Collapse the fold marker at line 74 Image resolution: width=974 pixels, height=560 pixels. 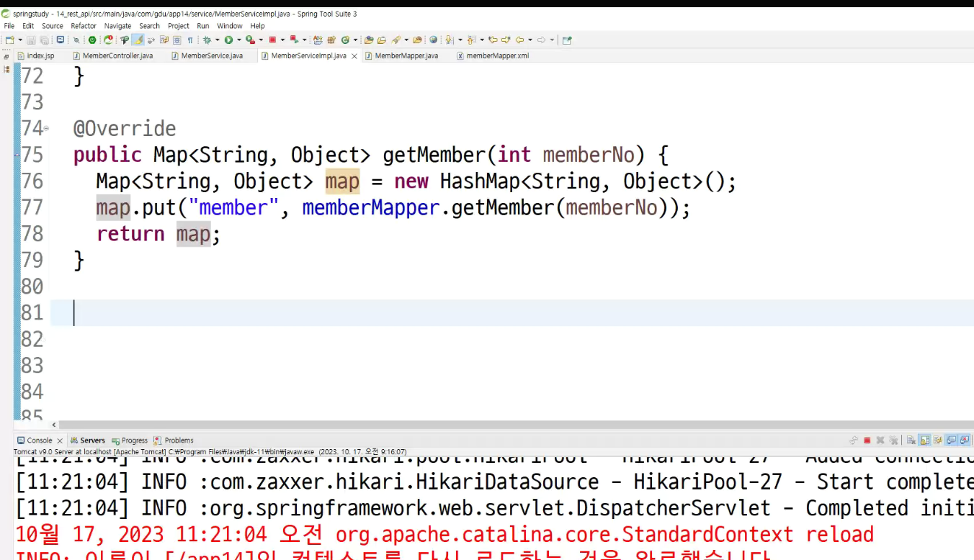click(x=46, y=128)
